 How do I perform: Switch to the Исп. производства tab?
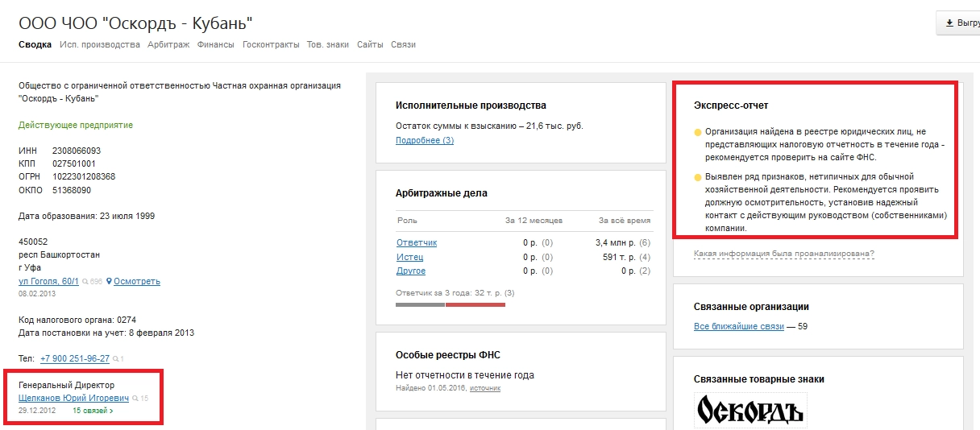100,44
